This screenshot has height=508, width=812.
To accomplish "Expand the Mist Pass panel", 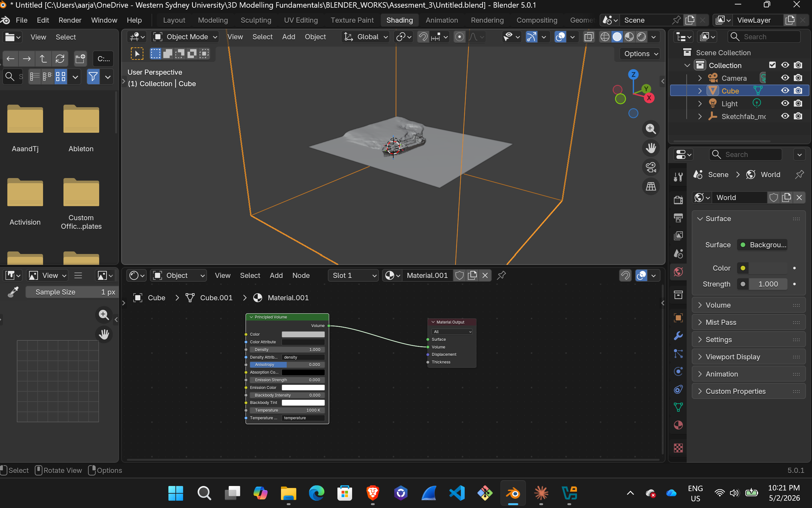I will click(x=749, y=322).
